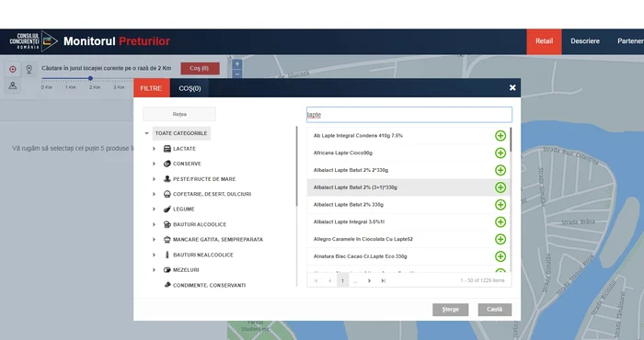Select the LEGUME category item
Image resolution: width=644 pixels, height=340 pixels.
tap(183, 210)
